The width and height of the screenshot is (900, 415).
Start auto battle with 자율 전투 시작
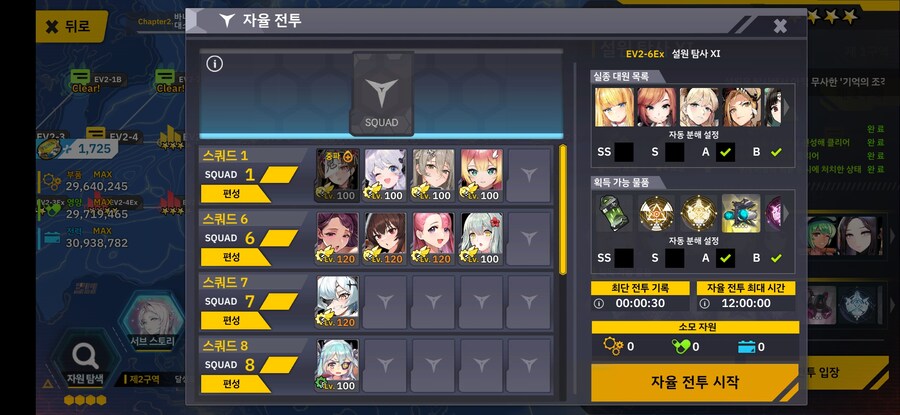click(x=695, y=382)
